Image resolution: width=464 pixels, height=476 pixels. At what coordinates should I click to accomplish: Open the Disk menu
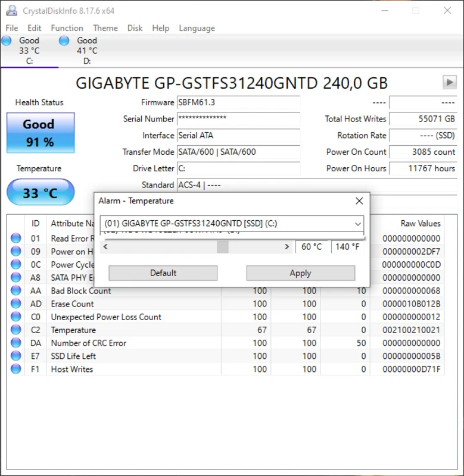pos(135,28)
